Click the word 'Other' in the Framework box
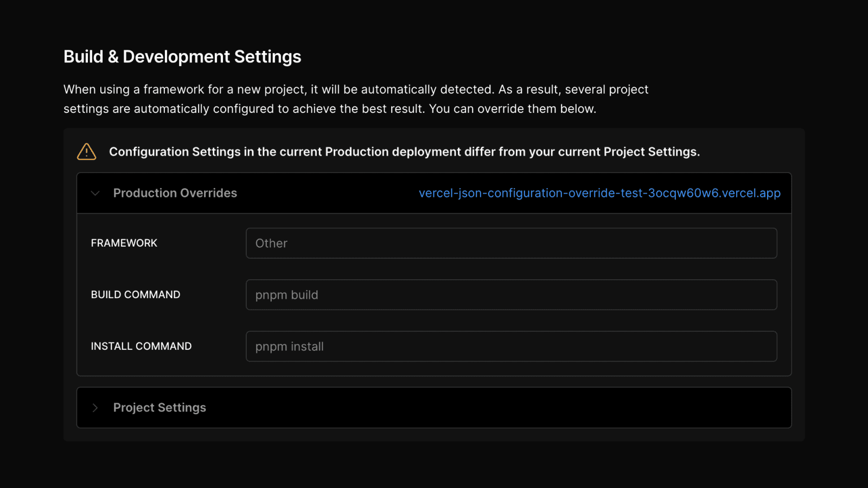 tap(271, 243)
